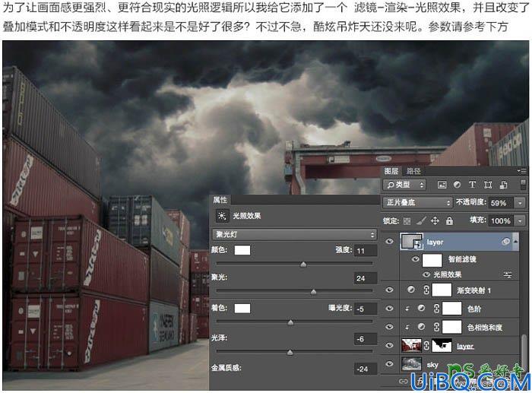Click the 颜色 light color swatch
The height and width of the screenshot is (393, 532).
pos(242,250)
